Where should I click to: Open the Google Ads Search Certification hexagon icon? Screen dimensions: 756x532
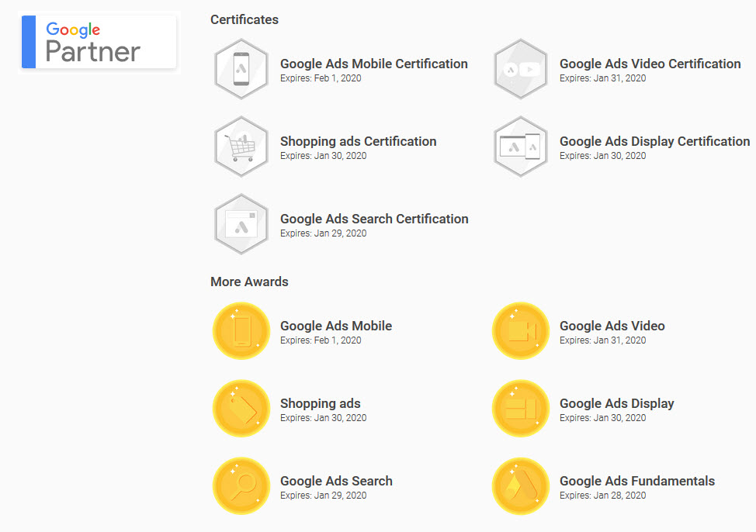(x=241, y=224)
